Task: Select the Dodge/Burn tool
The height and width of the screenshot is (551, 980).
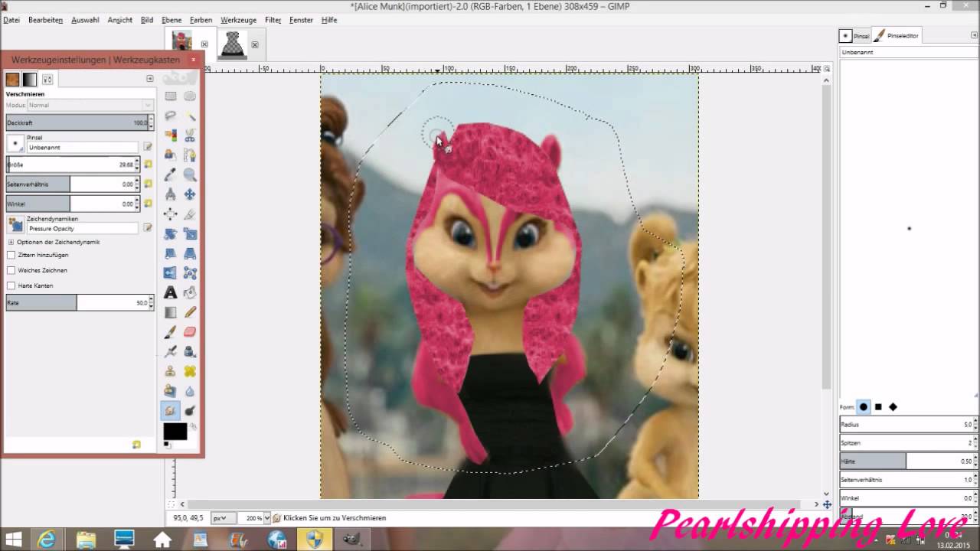Action: 190,411
